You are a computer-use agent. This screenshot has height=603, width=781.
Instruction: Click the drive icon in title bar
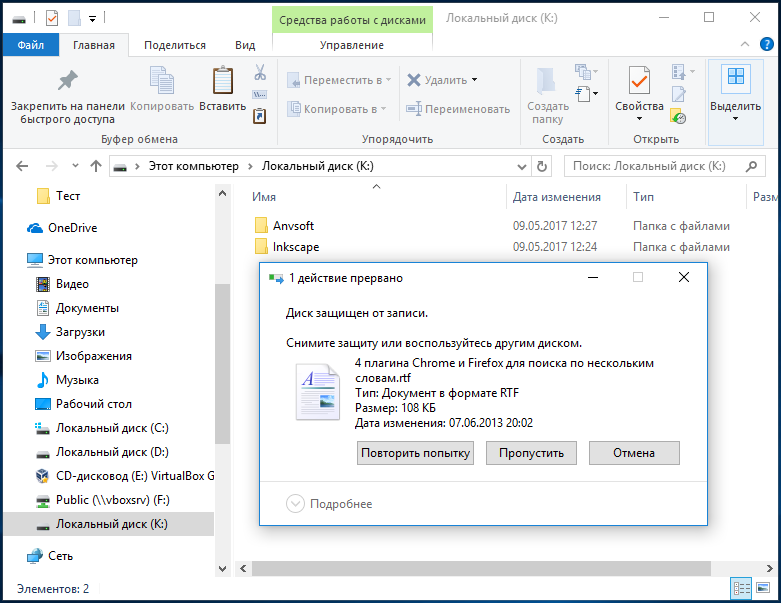[19, 19]
